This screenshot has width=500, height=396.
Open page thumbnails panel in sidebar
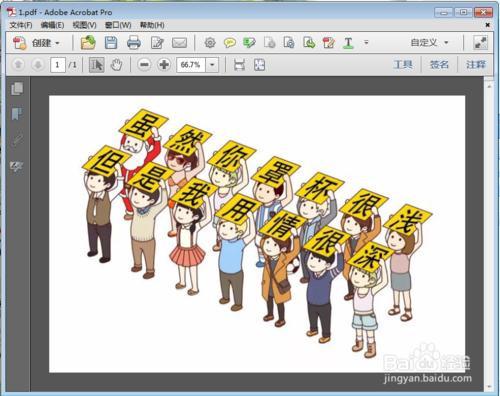tap(17, 89)
